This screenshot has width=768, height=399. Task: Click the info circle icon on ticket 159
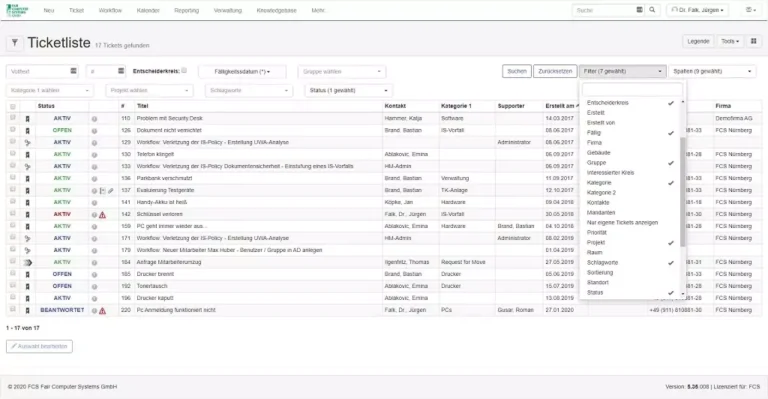pyautogui.click(x=94, y=227)
